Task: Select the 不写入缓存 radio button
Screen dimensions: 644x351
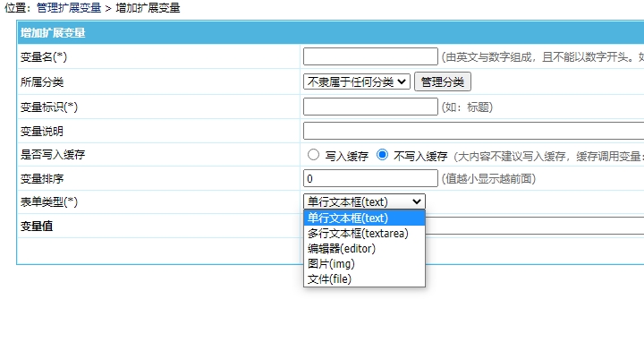Action: click(x=383, y=155)
